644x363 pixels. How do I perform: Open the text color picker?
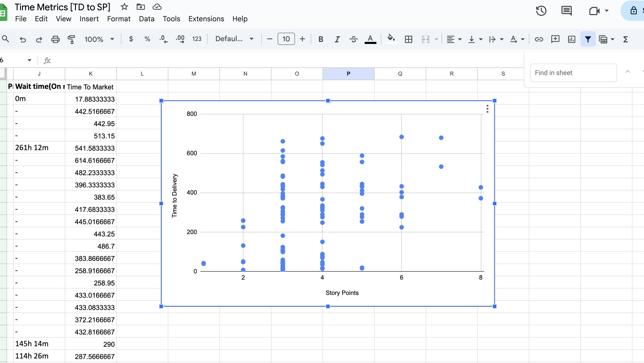click(x=371, y=39)
